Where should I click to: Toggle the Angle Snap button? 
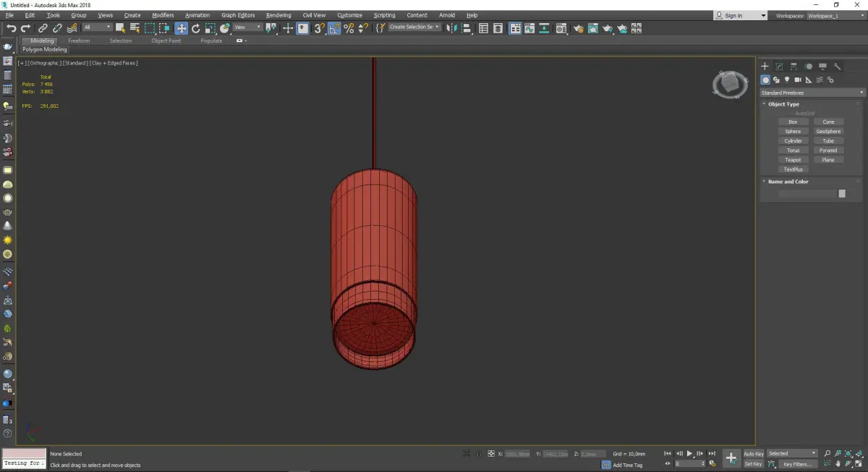(334, 28)
